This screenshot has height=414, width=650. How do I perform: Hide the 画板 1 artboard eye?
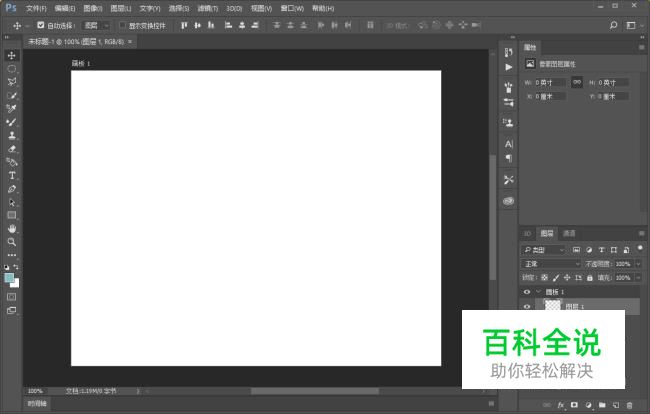pyautogui.click(x=527, y=292)
